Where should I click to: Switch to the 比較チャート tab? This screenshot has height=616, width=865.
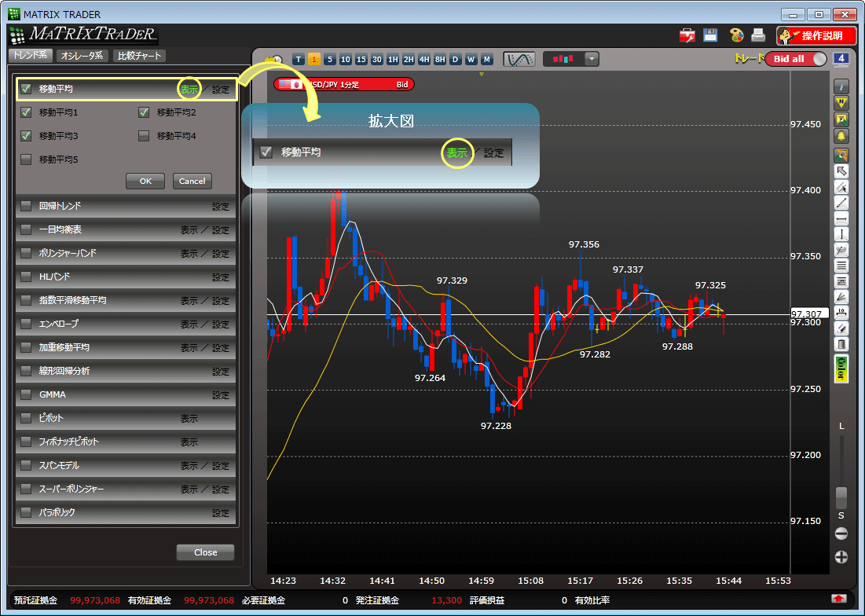[139, 56]
